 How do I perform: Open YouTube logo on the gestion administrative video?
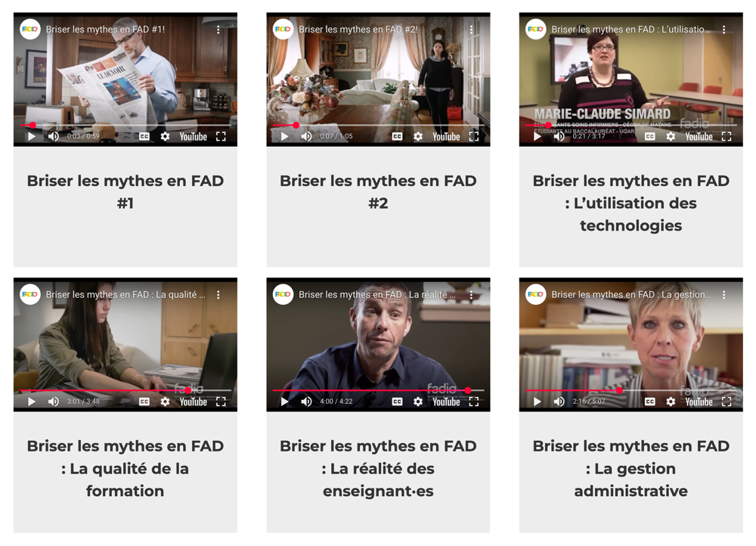(x=699, y=402)
